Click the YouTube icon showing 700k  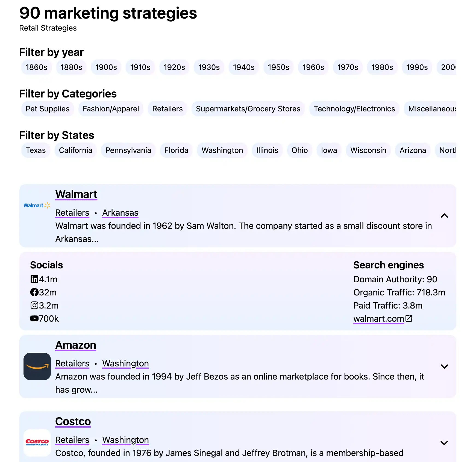tap(34, 318)
